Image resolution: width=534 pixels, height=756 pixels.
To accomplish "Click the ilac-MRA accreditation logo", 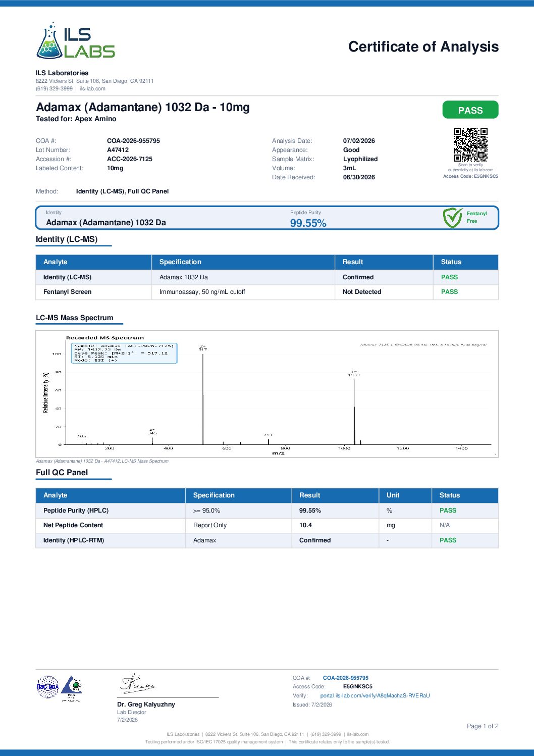I will (48, 687).
